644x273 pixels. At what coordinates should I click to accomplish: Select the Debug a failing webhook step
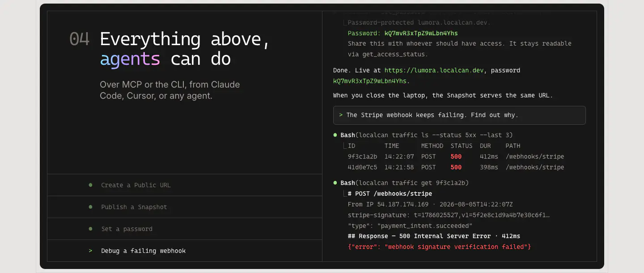click(184, 251)
